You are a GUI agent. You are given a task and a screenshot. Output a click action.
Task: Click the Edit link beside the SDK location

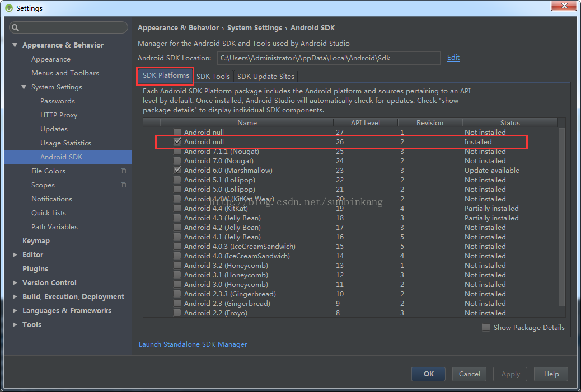pos(453,58)
